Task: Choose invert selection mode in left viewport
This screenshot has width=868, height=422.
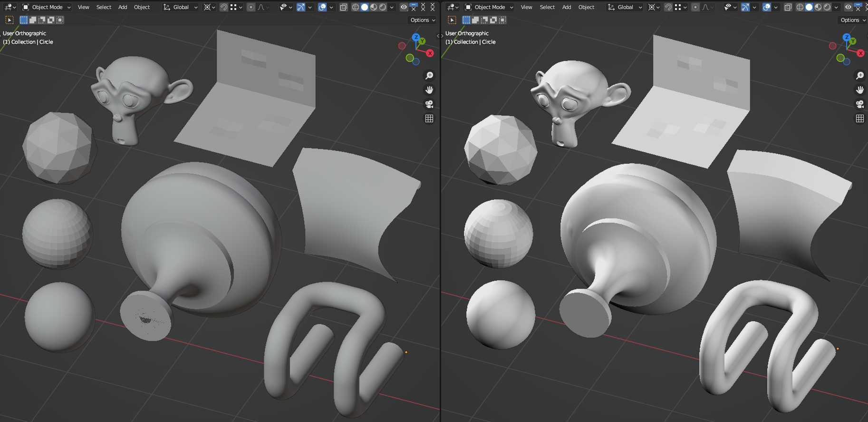Action: coord(51,20)
